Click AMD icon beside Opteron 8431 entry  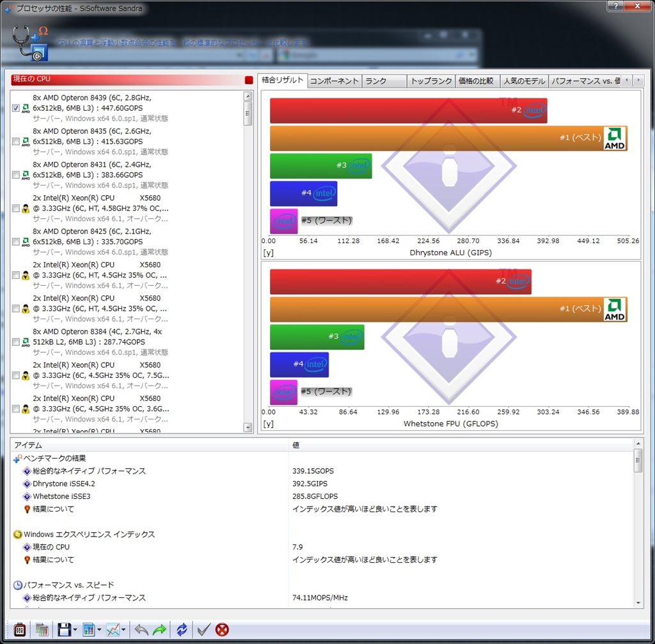pyautogui.click(x=26, y=175)
